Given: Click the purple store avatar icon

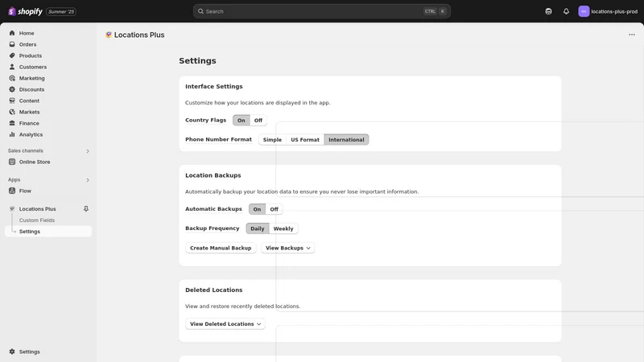Looking at the screenshot, I should tap(584, 11).
